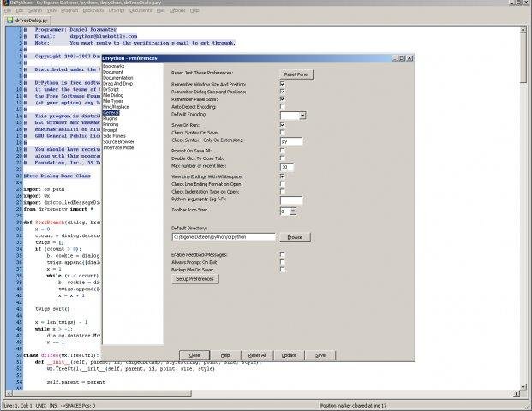Image resolution: width=532 pixels, height=411 pixels.
Task: Select Document in preferences list
Action: (113, 72)
